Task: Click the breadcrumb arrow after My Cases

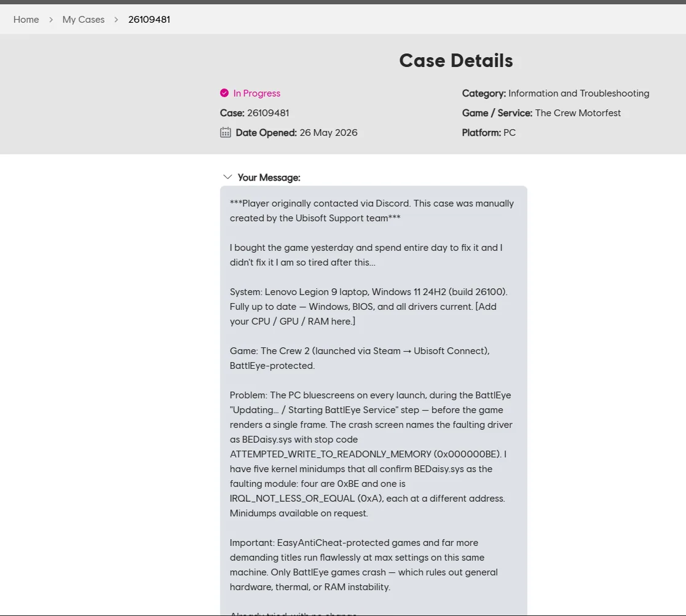Action: (x=116, y=19)
